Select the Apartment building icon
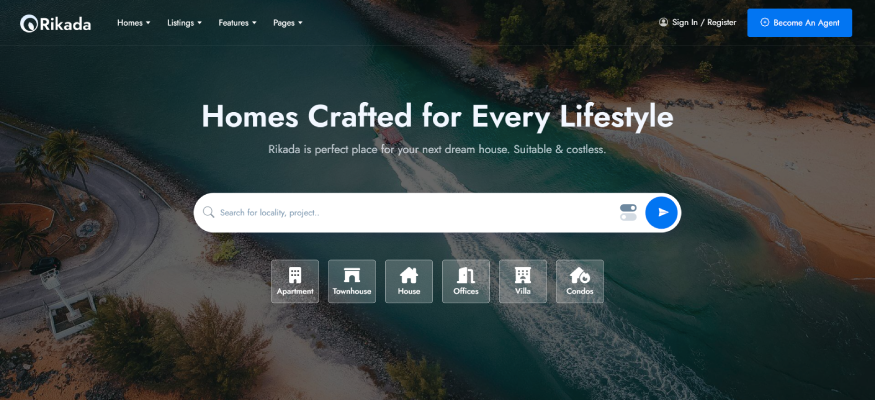The image size is (875, 400). coord(295,275)
